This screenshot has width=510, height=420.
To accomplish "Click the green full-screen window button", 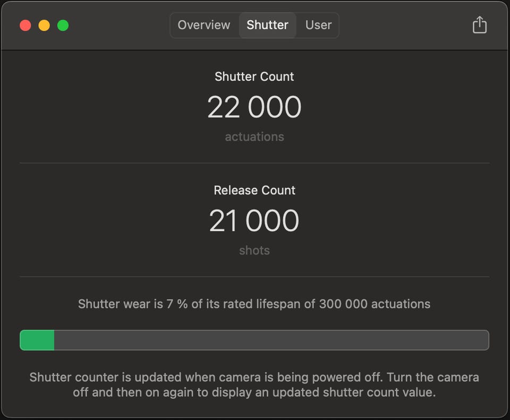I will click(63, 25).
